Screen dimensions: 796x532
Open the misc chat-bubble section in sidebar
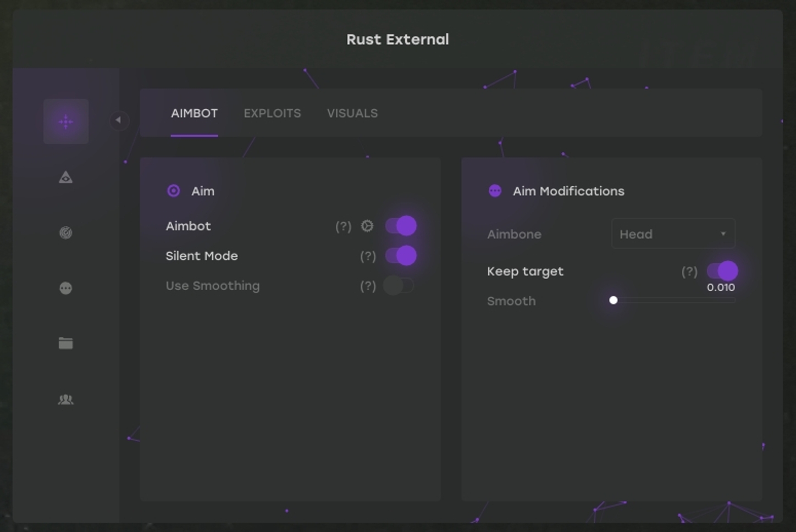pyautogui.click(x=66, y=288)
